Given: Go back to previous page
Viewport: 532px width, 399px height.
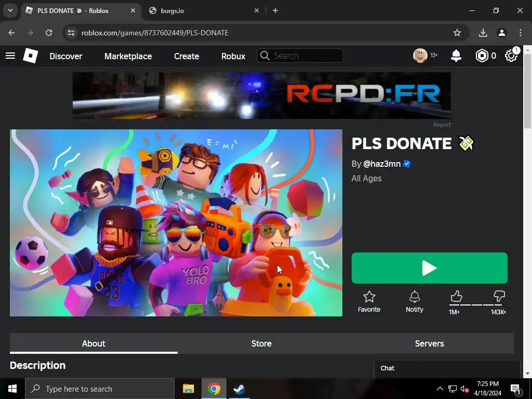Looking at the screenshot, I should coord(11,33).
